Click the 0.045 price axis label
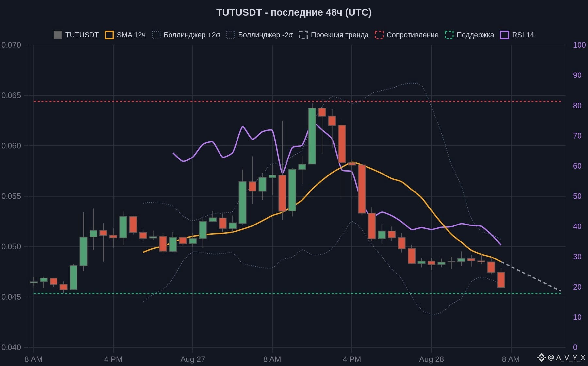 [11, 297]
